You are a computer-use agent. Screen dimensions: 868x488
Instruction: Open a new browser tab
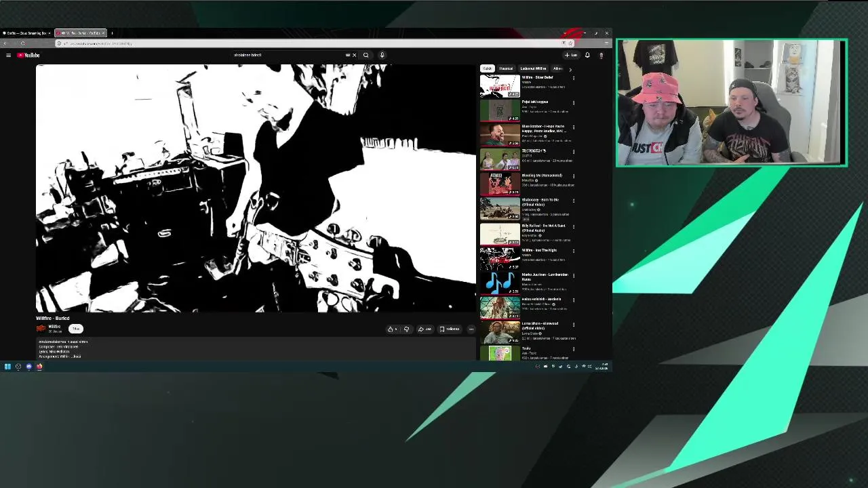click(x=112, y=33)
